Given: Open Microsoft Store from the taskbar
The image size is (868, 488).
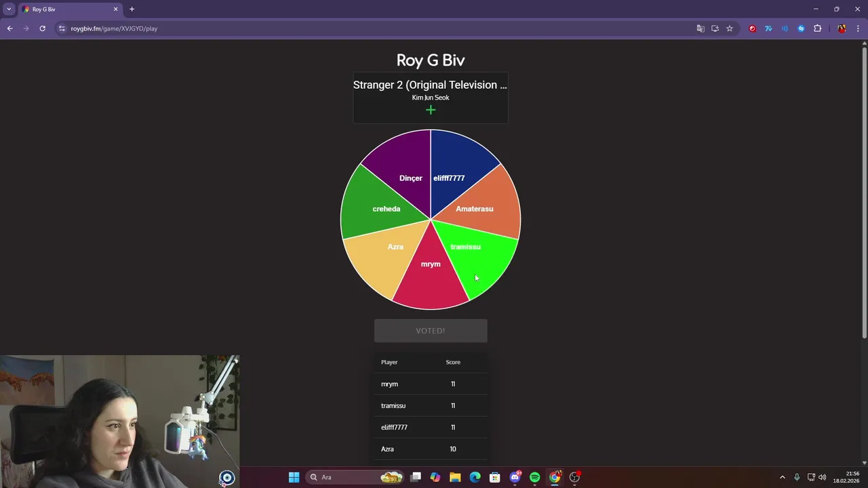Looking at the screenshot, I should (495, 477).
